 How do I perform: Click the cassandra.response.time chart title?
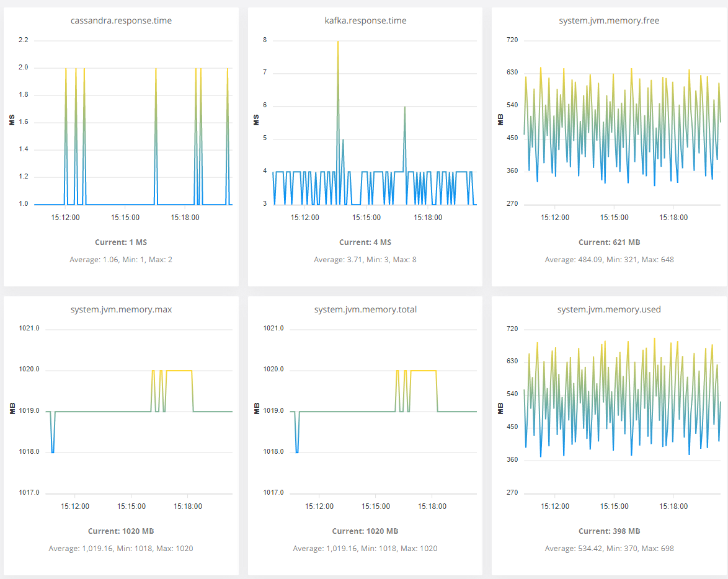(x=121, y=20)
